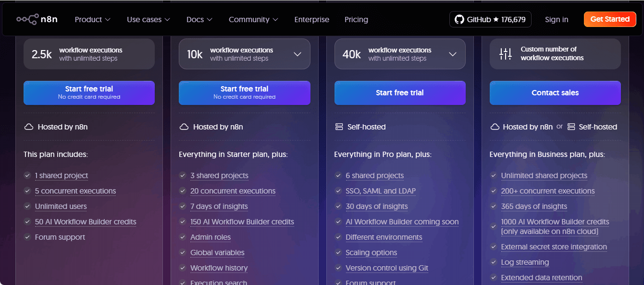Viewport: 644px width, 285px height.
Task: Click the 50 AI Workflow Builder credits text
Action: [x=86, y=222]
